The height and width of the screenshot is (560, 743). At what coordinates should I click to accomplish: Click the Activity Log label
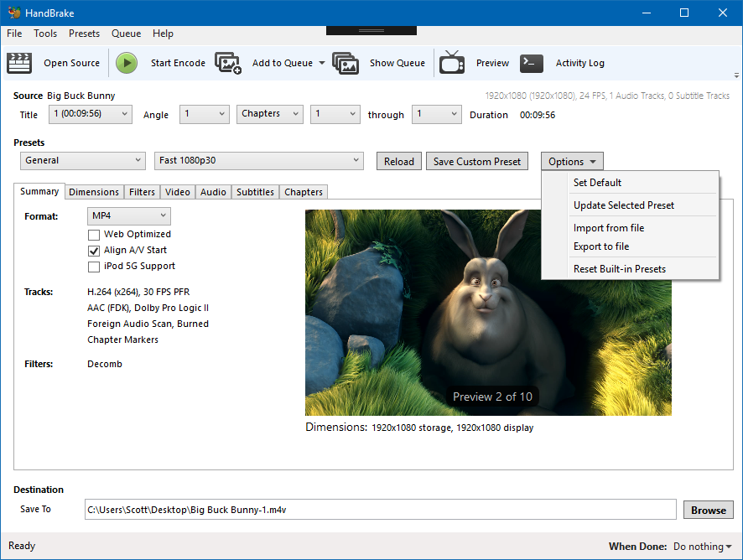[580, 63]
